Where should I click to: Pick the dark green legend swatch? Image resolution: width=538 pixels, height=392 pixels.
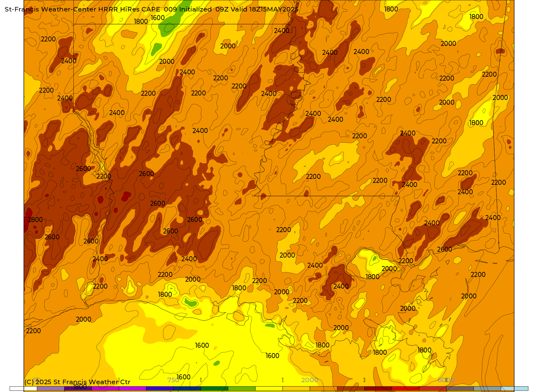pyautogui.click(x=214, y=389)
